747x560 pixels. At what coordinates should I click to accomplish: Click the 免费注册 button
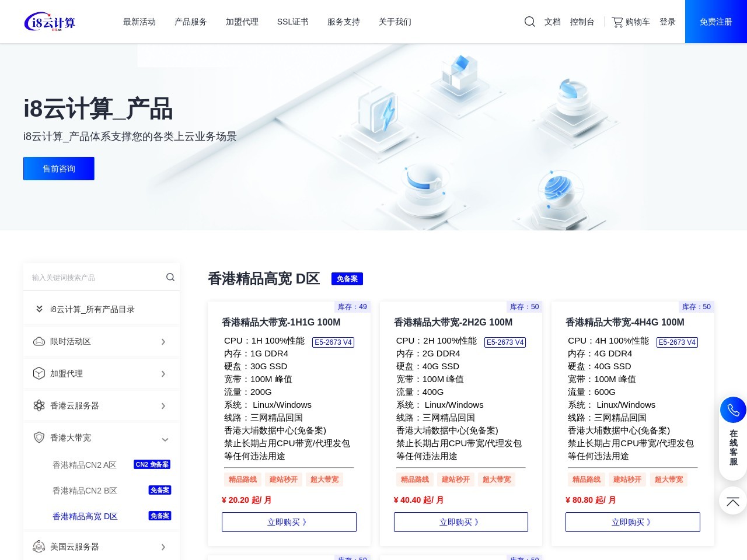point(715,22)
